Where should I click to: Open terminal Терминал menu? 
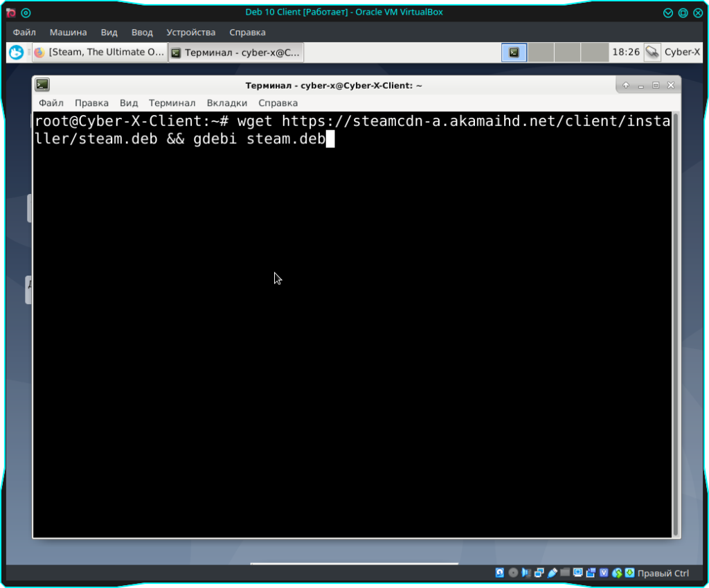172,103
